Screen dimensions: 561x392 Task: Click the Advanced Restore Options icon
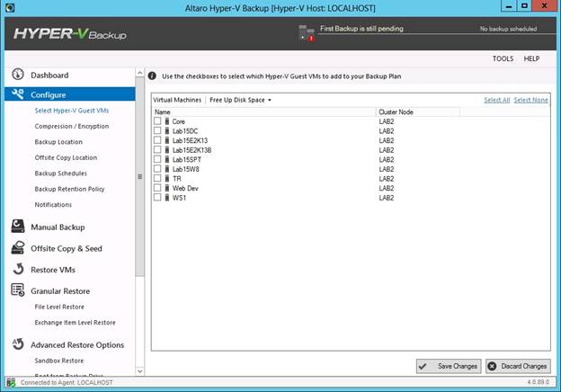tap(18, 344)
